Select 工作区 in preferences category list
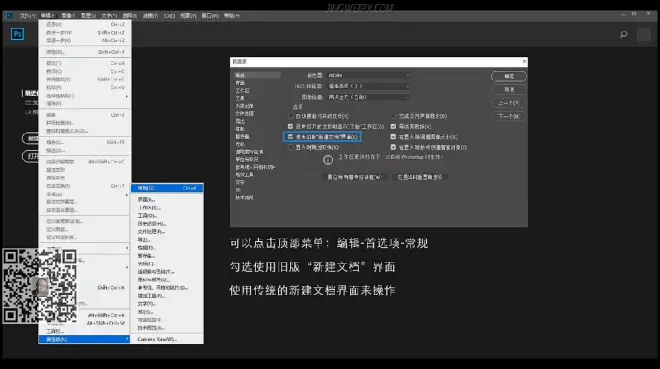Viewport: 660px width, 369px height. pyautogui.click(x=242, y=90)
